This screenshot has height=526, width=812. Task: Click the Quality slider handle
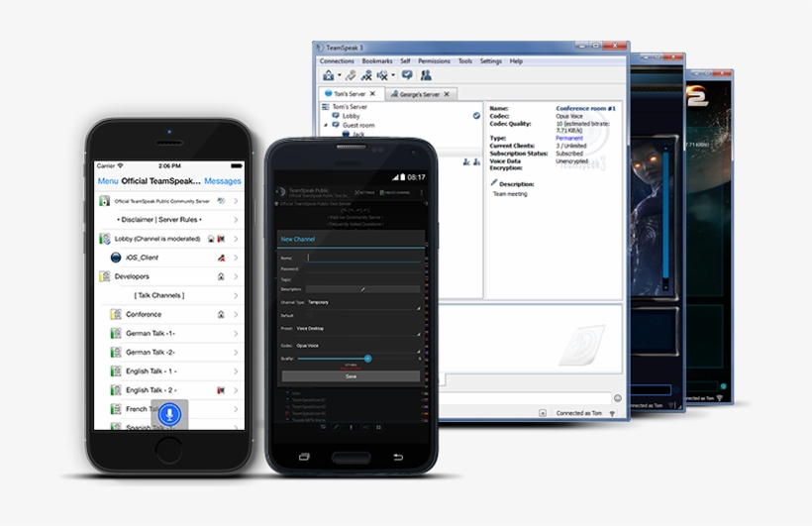(x=367, y=359)
